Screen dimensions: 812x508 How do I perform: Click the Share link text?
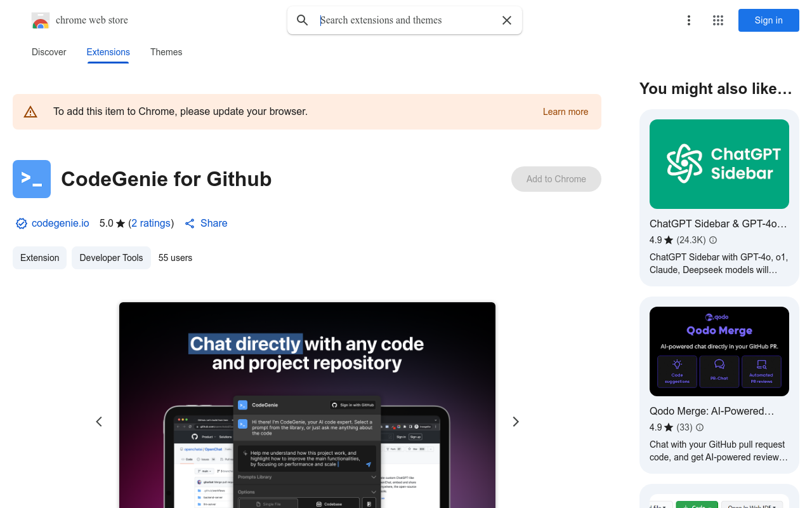(x=214, y=224)
